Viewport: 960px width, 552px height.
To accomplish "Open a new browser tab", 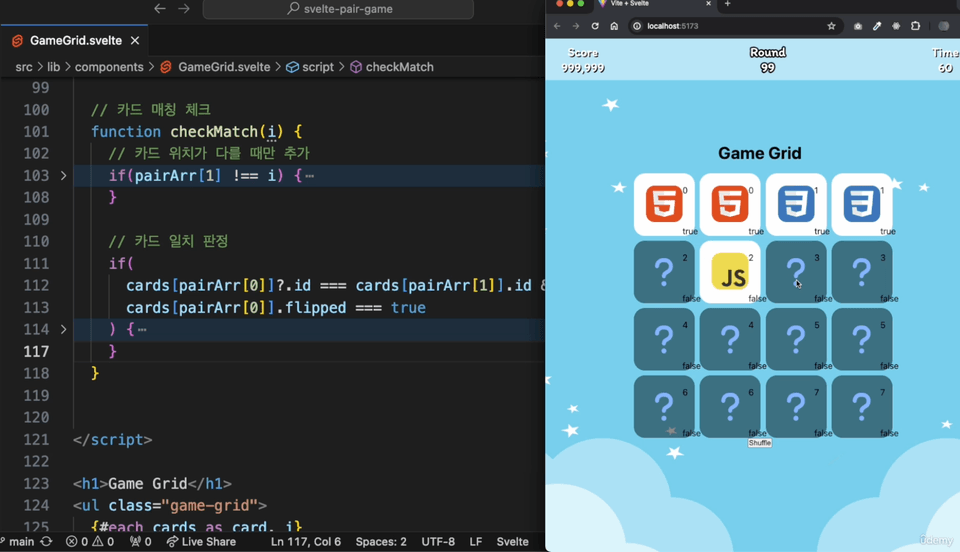I will pos(727,4).
